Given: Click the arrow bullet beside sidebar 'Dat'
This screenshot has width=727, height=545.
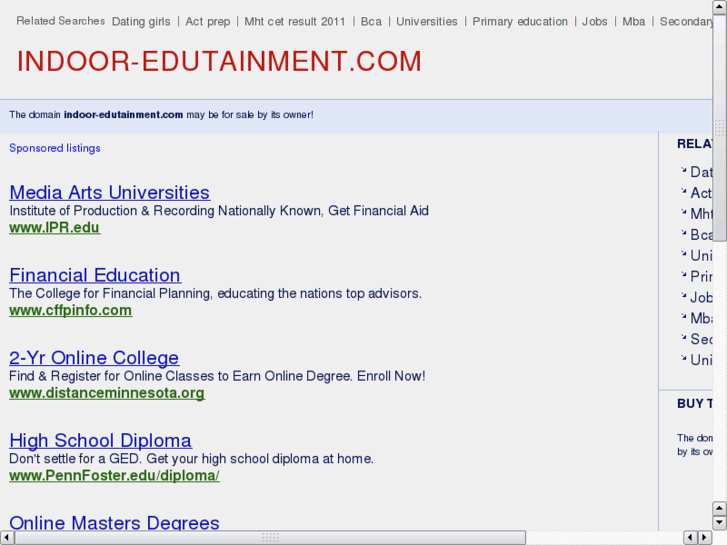Looking at the screenshot, I should click(683, 170).
